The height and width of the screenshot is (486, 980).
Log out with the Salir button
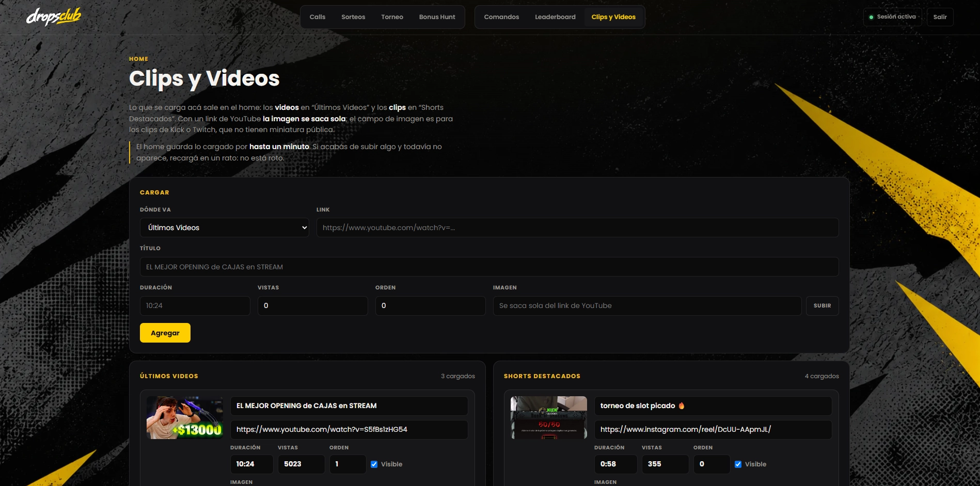coord(940,17)
